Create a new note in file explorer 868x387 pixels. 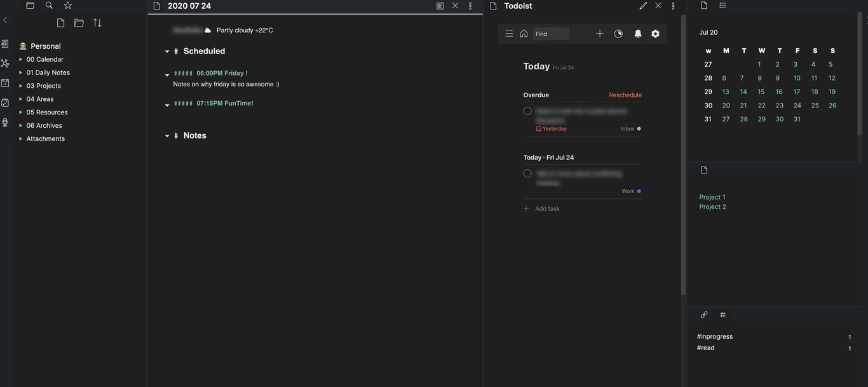(60, 23)
